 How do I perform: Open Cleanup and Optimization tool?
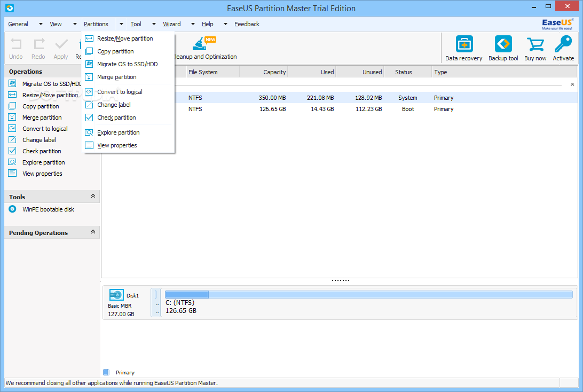pyautogui.click(x=205, y=48)
